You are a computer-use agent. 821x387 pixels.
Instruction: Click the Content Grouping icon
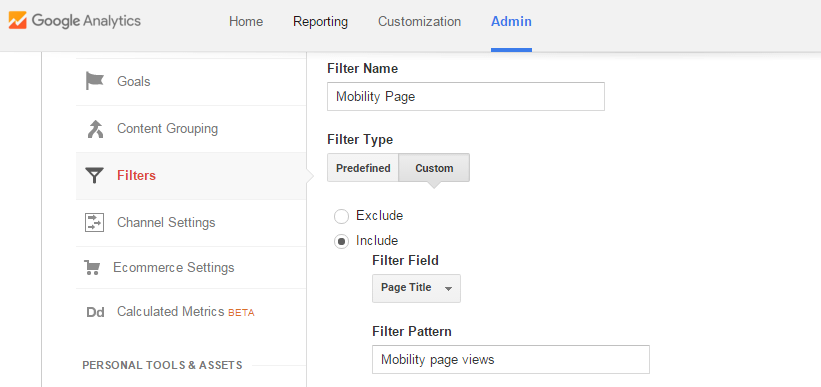pyautogui.click(x=95, y=128)
